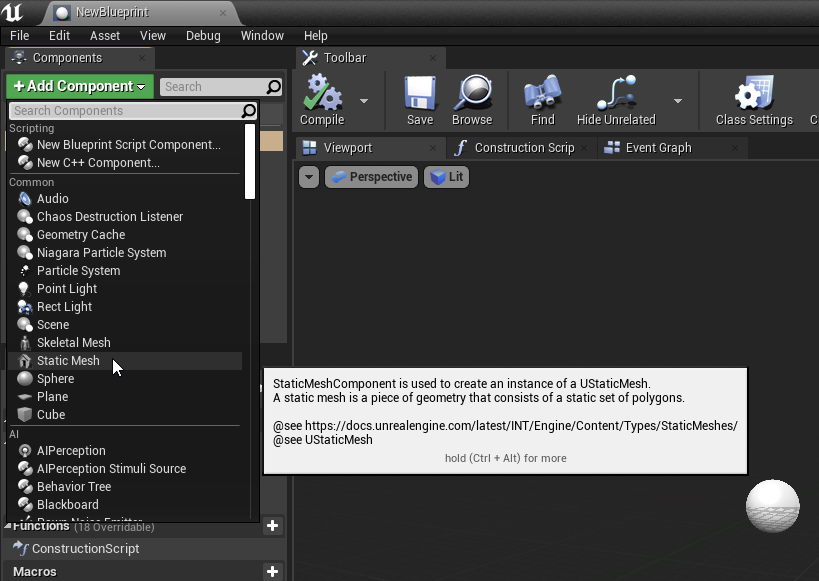Open Class Settings gear icon

pos(754,93)
